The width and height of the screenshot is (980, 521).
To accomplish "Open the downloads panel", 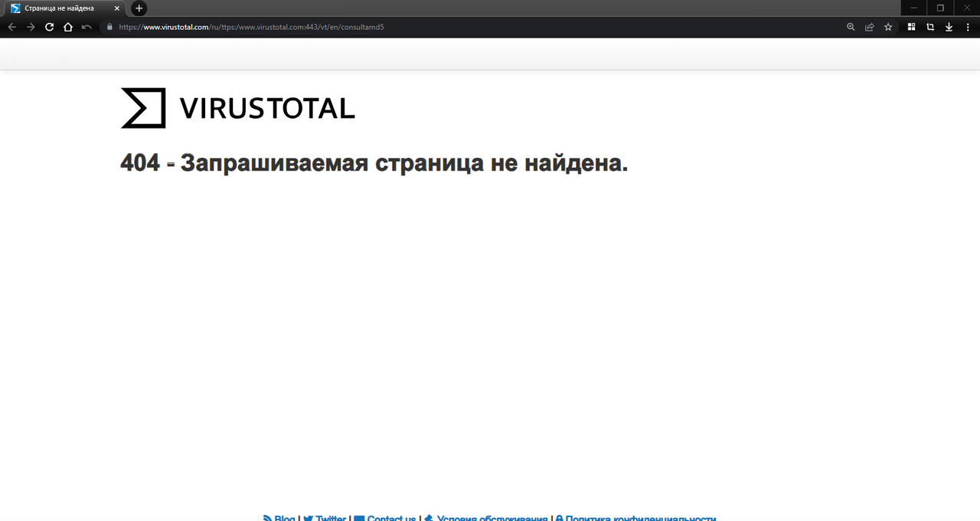I will pyautogui.click(x=949, y=27).
